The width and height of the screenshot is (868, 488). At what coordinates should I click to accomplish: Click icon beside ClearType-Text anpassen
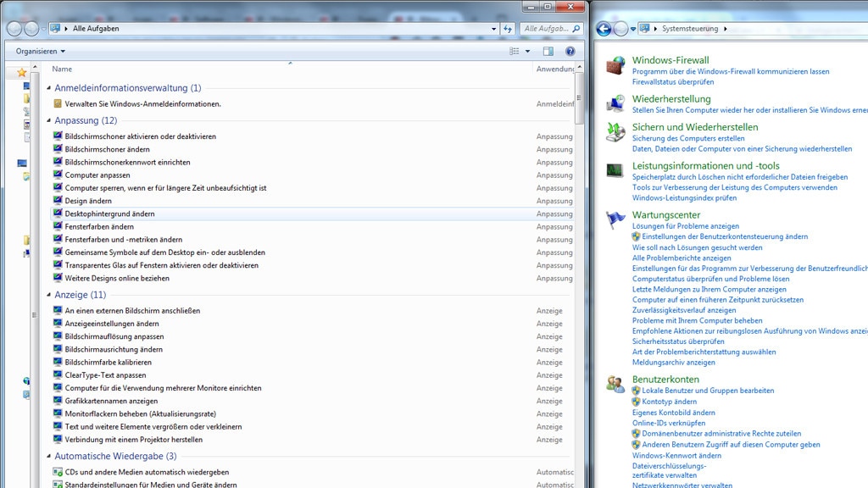click(x=58, y=374)
